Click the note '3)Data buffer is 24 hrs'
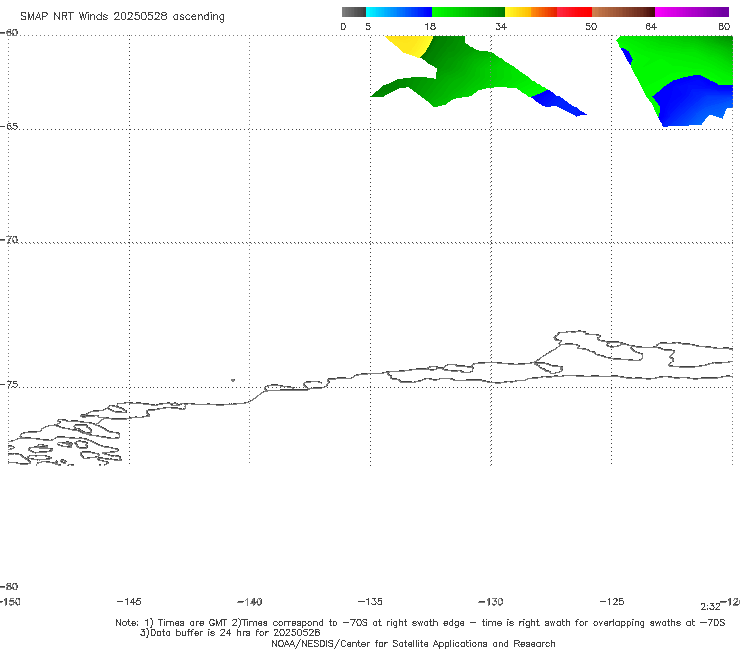740x650 pixels. pyautogui.click(x=230, y=633)
